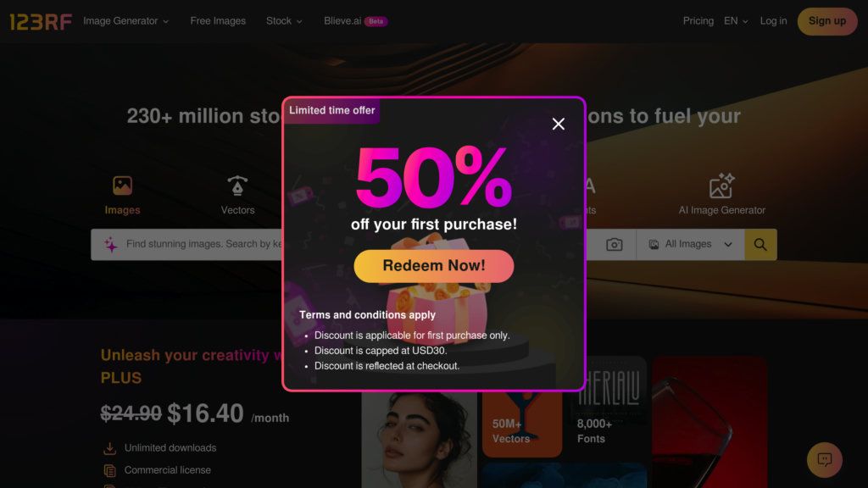Click the yellow magnifier search button
The width and height of the screenshot is (868, 488).
[760, 245]
